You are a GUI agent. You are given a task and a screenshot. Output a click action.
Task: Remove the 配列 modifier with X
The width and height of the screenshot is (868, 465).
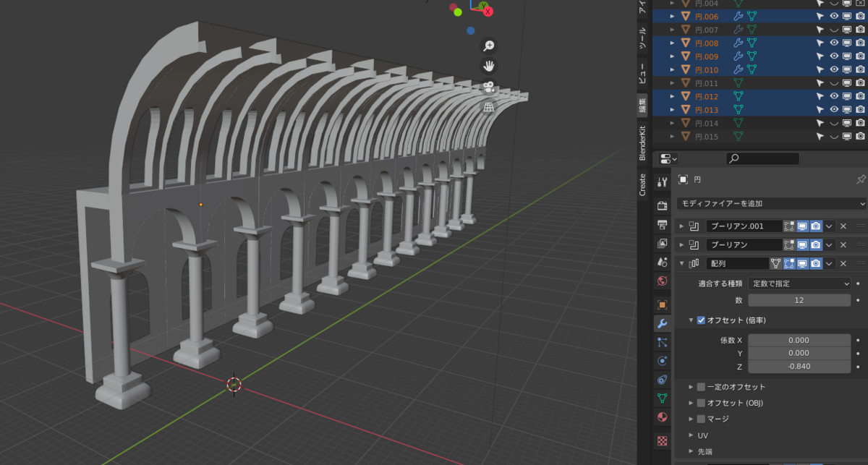tap(843, 264)
